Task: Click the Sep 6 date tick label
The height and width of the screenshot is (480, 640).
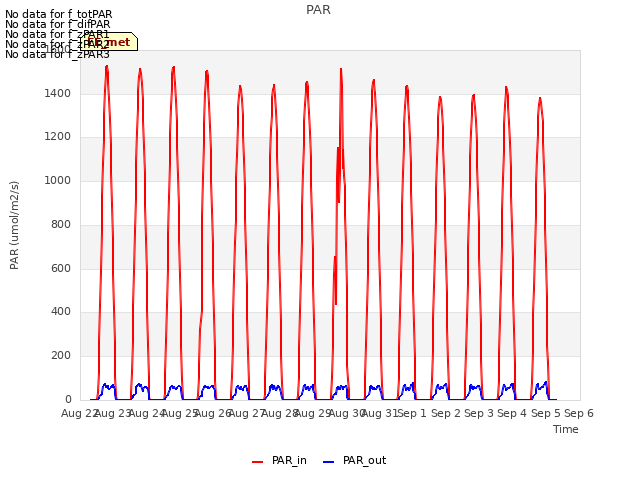Action: (579, 413)
